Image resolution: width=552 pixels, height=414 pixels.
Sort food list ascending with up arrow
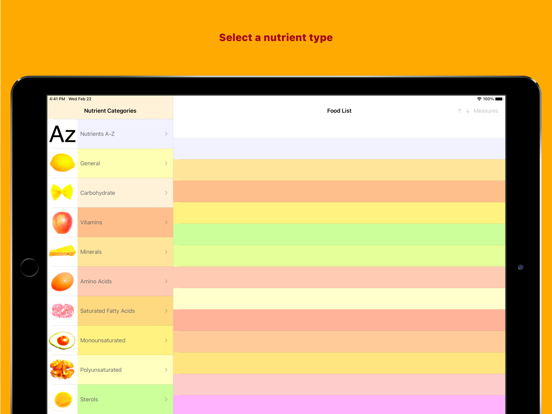point(459,111)
